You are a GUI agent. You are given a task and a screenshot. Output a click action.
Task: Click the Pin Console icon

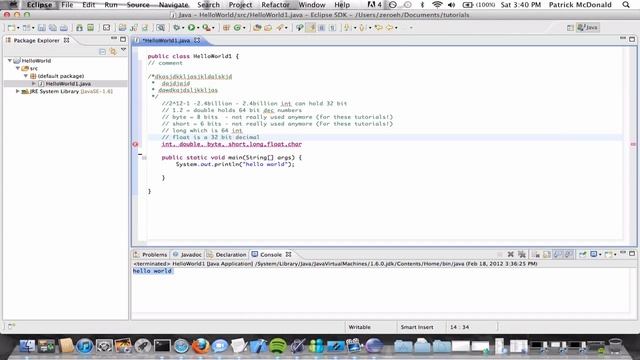(583, 254)
